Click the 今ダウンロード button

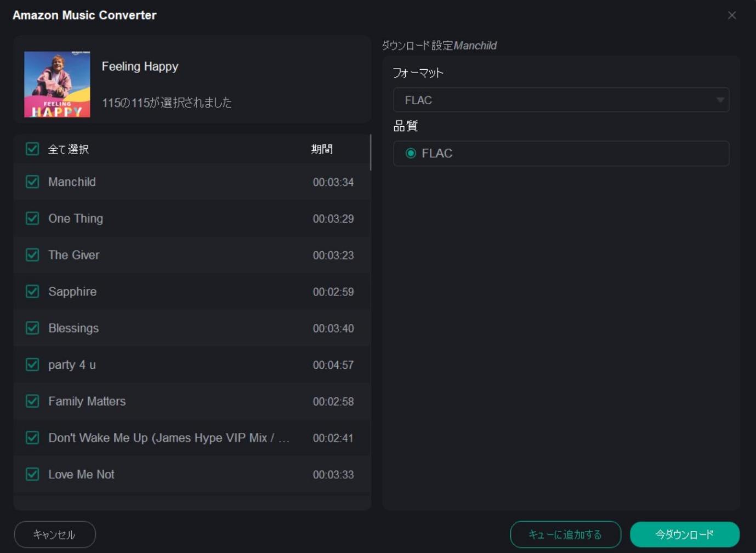pyautogui.click(x=685, y=534)
